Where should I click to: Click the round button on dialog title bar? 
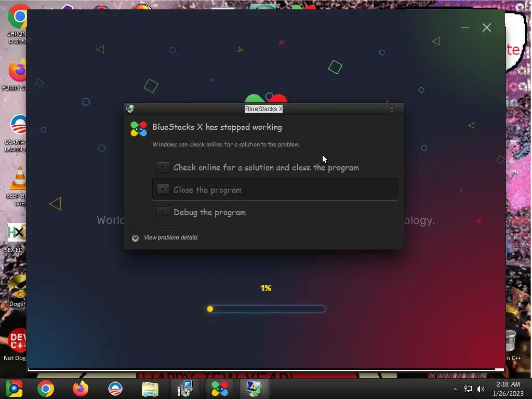tap(392, 109)
